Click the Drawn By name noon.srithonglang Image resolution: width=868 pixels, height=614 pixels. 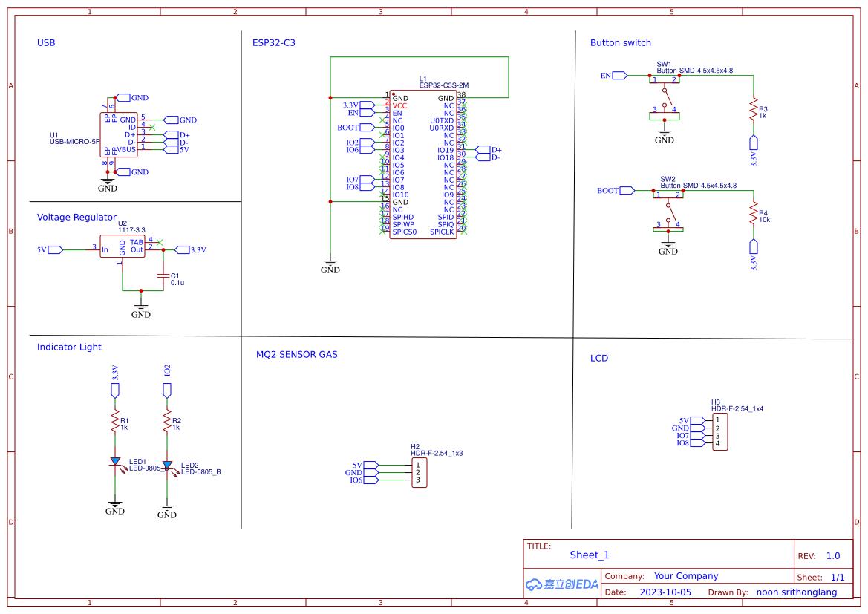[x=797, y=592]
